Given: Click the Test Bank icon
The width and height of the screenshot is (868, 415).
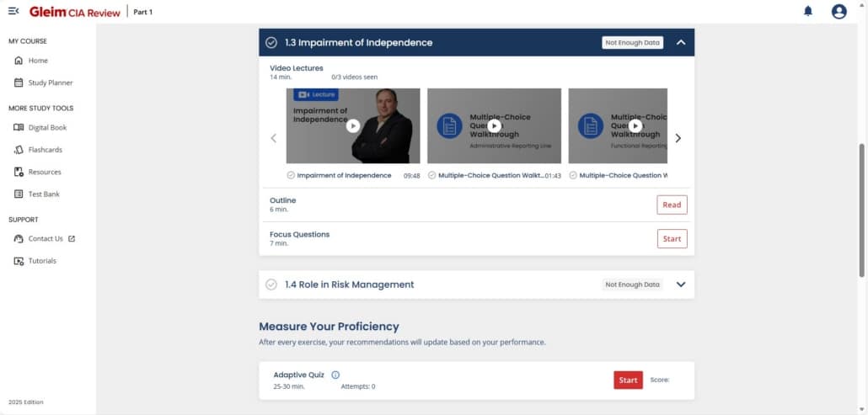Looking at the screenshot, I should [19, 194].
